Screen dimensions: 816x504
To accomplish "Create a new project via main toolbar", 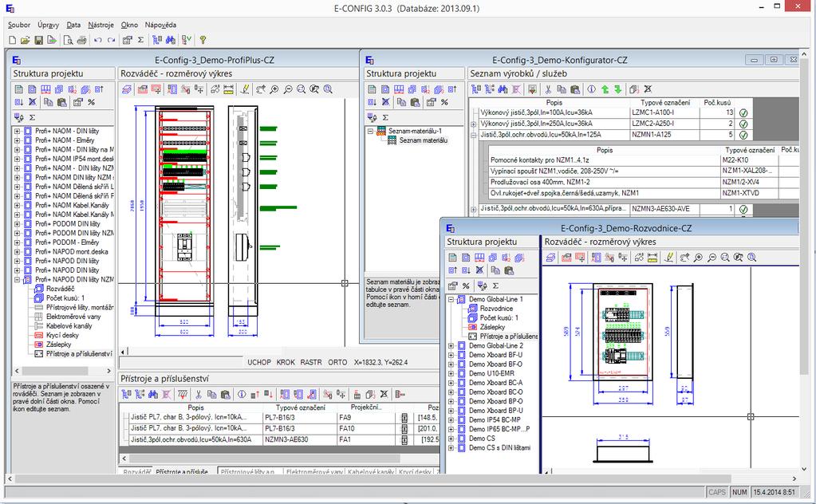I will pos(13,40).
